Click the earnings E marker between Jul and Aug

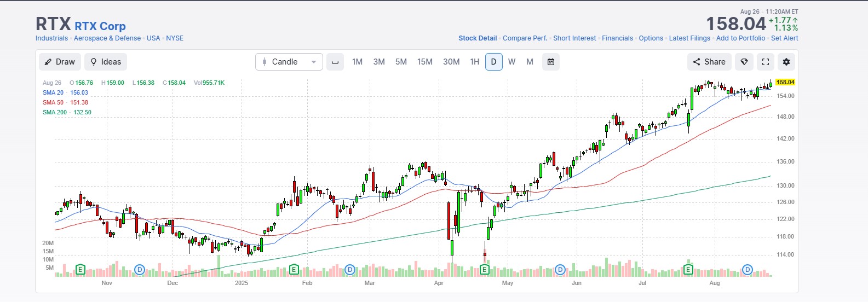pos(688,269)
